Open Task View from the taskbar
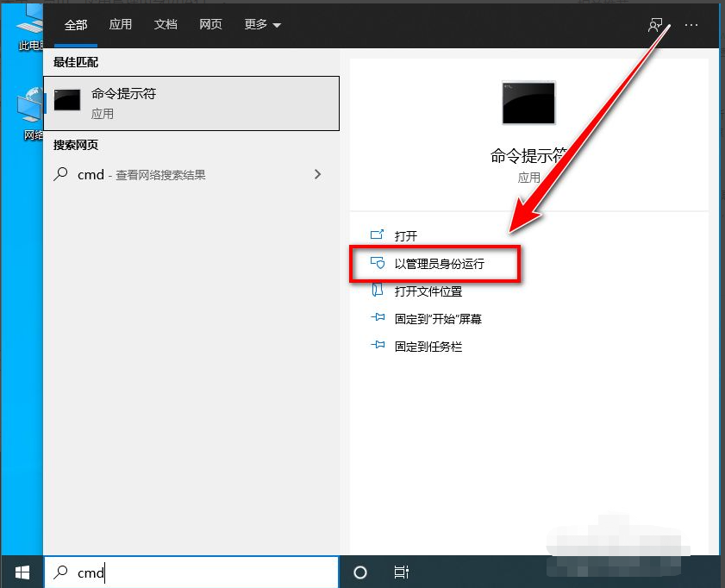The image size is (725, 588). pyautogui.click(x=402, y=572)
